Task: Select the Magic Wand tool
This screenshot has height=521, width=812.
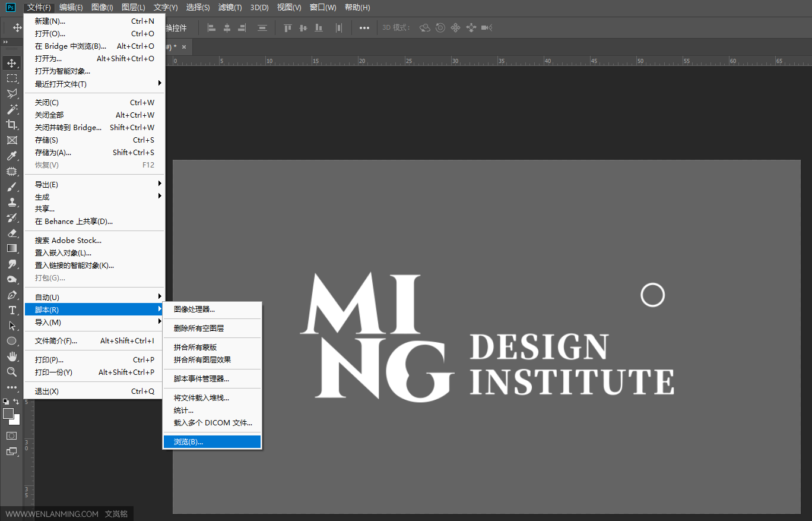Action: (x=12, y=109)
